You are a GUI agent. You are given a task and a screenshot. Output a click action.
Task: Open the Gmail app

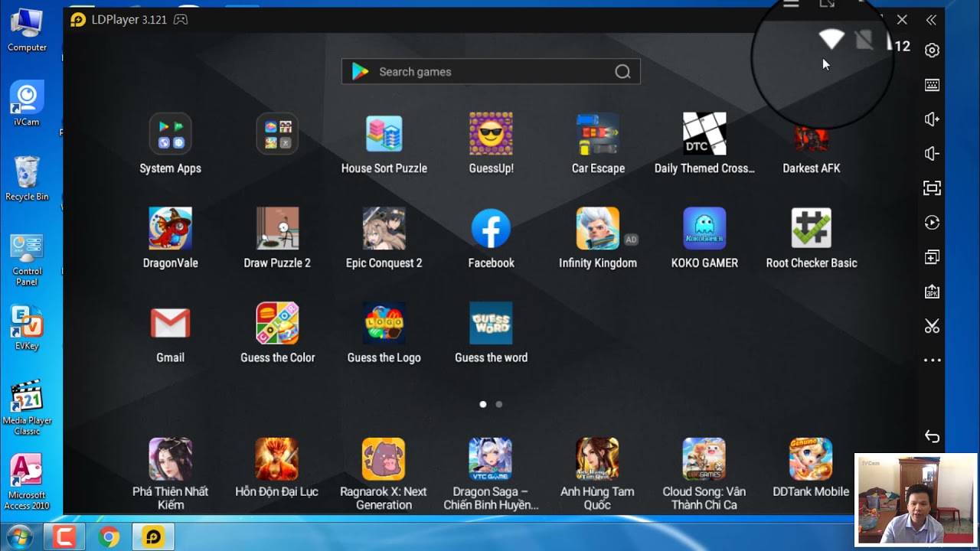(170, 323)
